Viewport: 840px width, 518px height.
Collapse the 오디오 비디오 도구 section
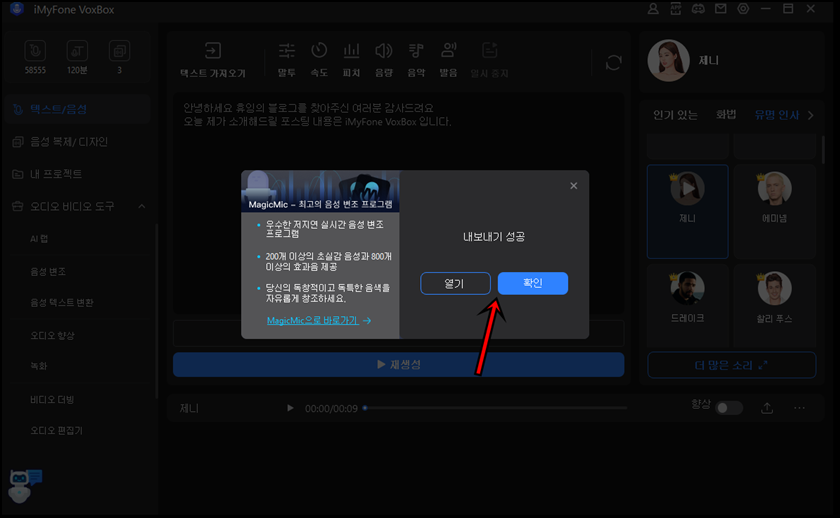point(142,206)
